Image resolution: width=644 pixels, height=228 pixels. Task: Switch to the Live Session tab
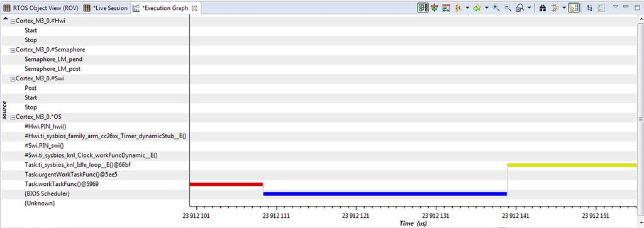pyautogui.click(x=106, y=8)
